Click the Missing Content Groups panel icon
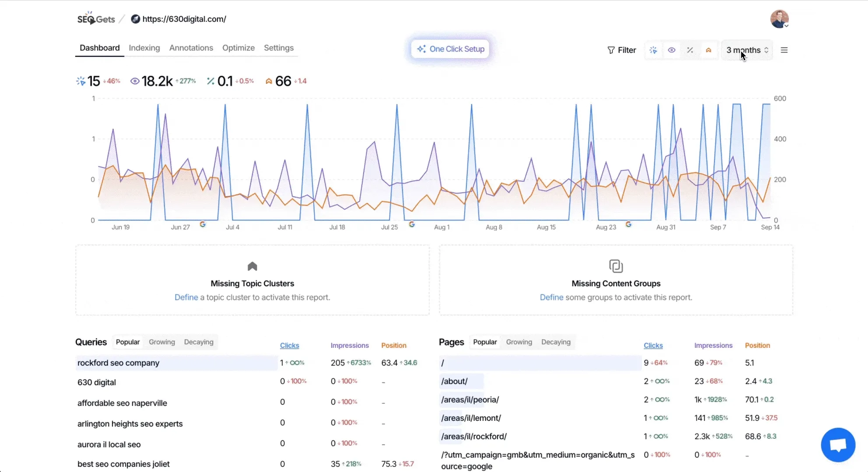The image size is (868, 472). tap(616, 266)
